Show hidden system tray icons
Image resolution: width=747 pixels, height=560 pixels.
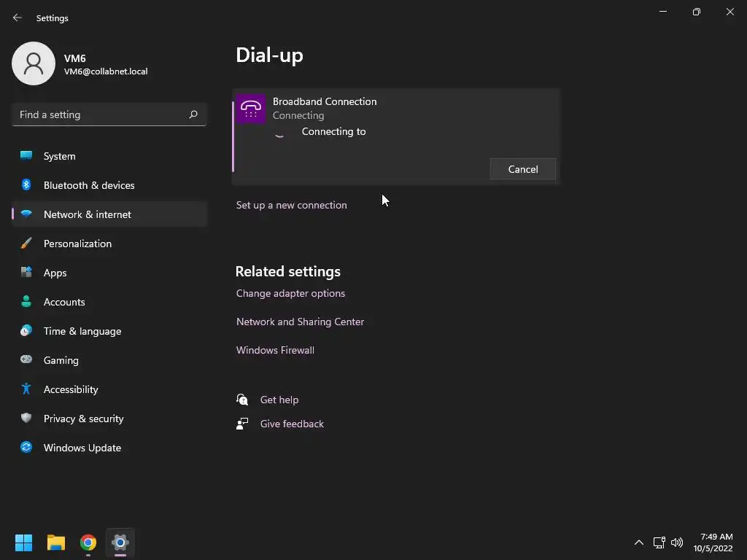[x=638, y=542]
